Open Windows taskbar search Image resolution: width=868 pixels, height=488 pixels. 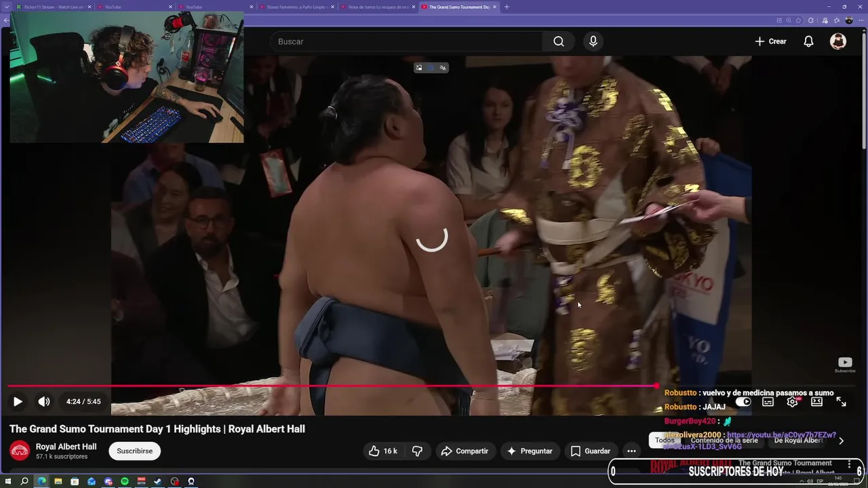point(24,481)
